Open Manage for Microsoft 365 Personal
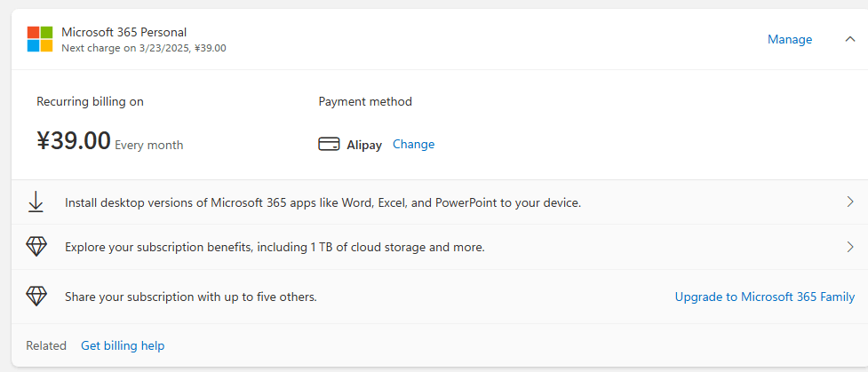868x372 pixels. coord(790,39)
